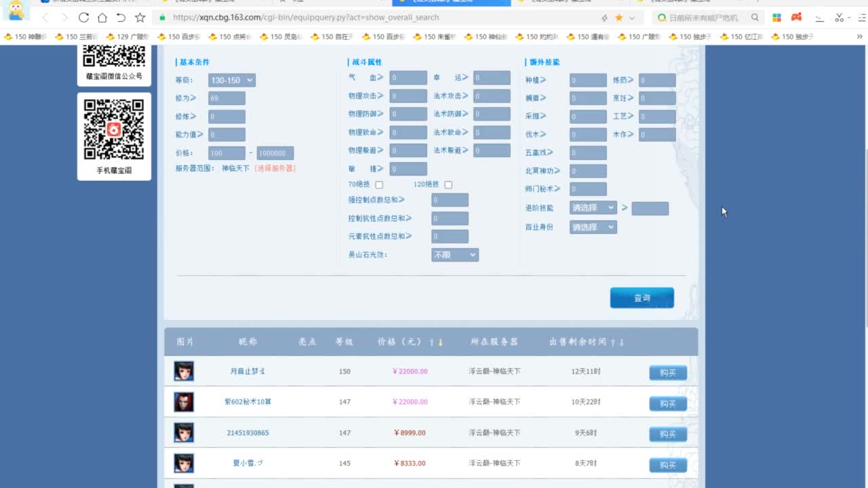
Task: Click the colorful grid apps icon
Action: [x=777, y=18]
